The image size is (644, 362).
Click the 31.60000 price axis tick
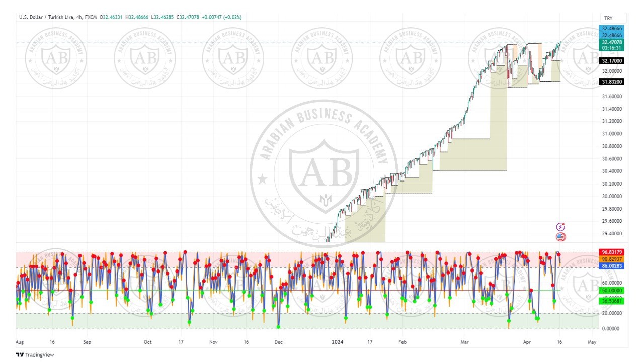(612, 97)
